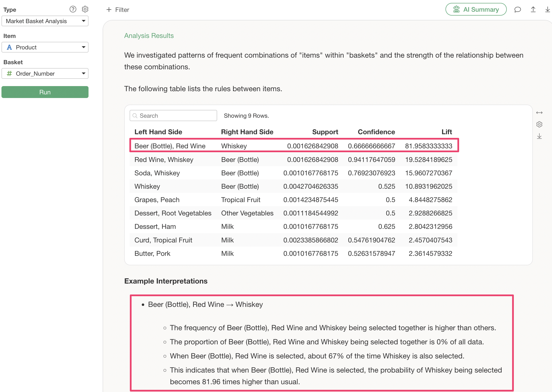Click the table Search field
Viewport: 552px width, 392px height.
pyautogui.click(x=173, y=116)
